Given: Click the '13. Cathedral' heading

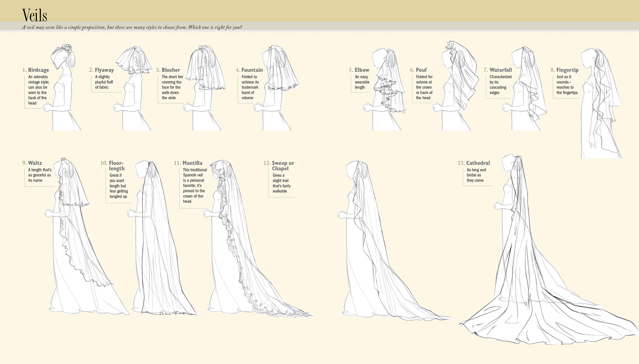Looking at the screenshot, I should 474,163.
